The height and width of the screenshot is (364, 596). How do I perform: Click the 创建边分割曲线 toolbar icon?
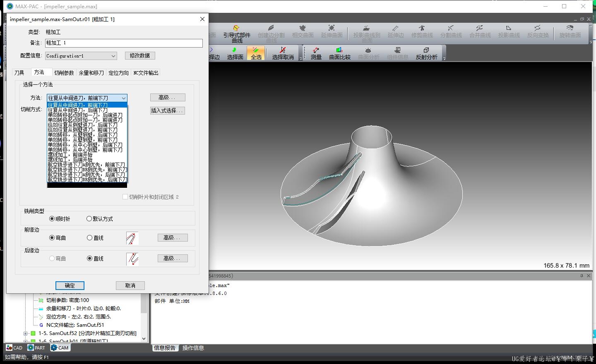tap(271, 34)
